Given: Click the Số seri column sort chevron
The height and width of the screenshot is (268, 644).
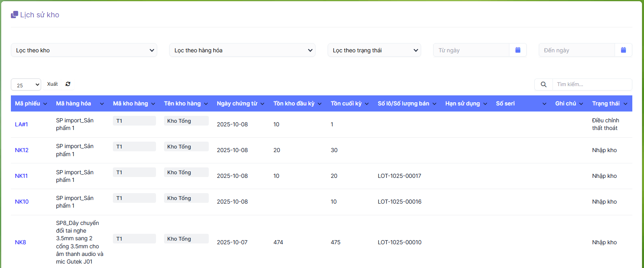Looking at the screenshot, I should (544, 104).
